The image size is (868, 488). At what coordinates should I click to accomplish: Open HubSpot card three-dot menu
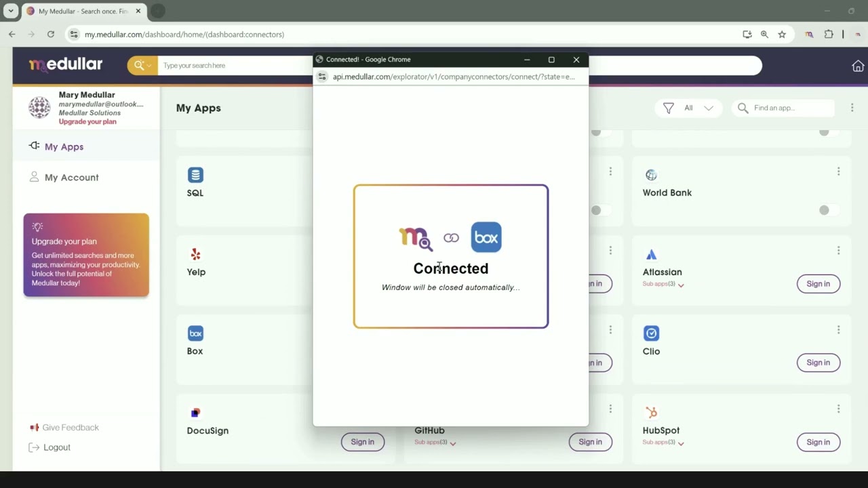(x=838, y=409)
